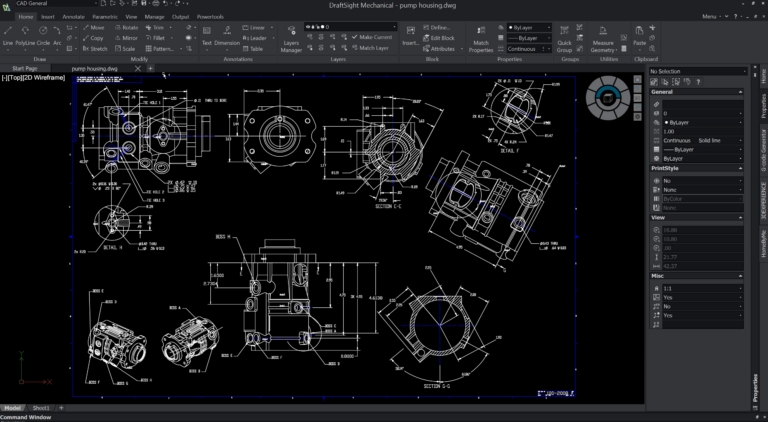Click the Stretch tool

click(95, 49)
